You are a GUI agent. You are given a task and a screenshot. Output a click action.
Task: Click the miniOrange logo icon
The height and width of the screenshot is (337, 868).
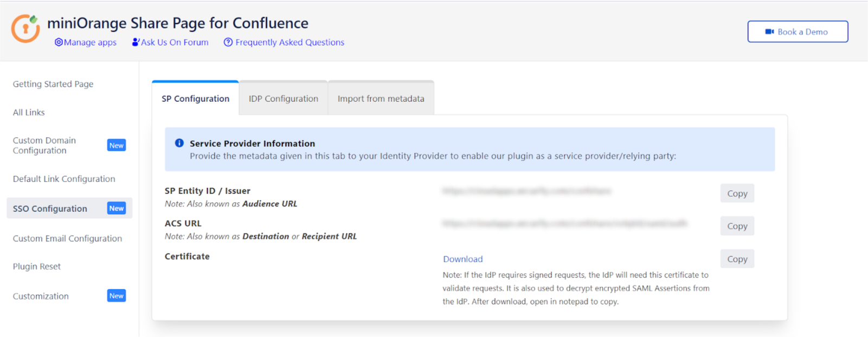(25, 29)
